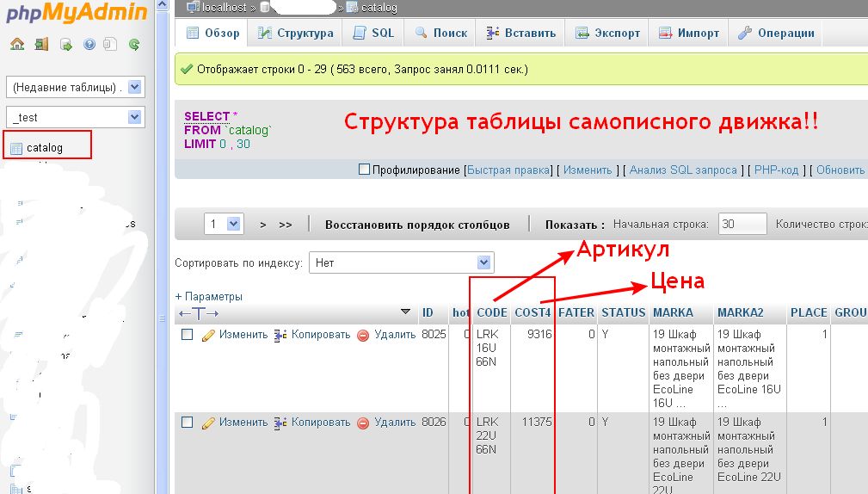Click copy icon for row 8025
This screenshot has height=494, width=868.
click(x=280, y=335)
